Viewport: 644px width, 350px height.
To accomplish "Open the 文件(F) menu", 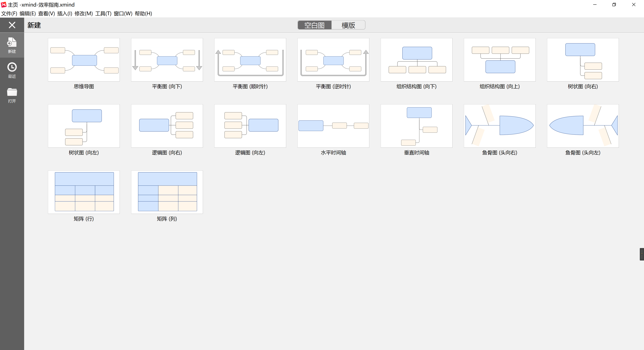I will click(9, 13).
